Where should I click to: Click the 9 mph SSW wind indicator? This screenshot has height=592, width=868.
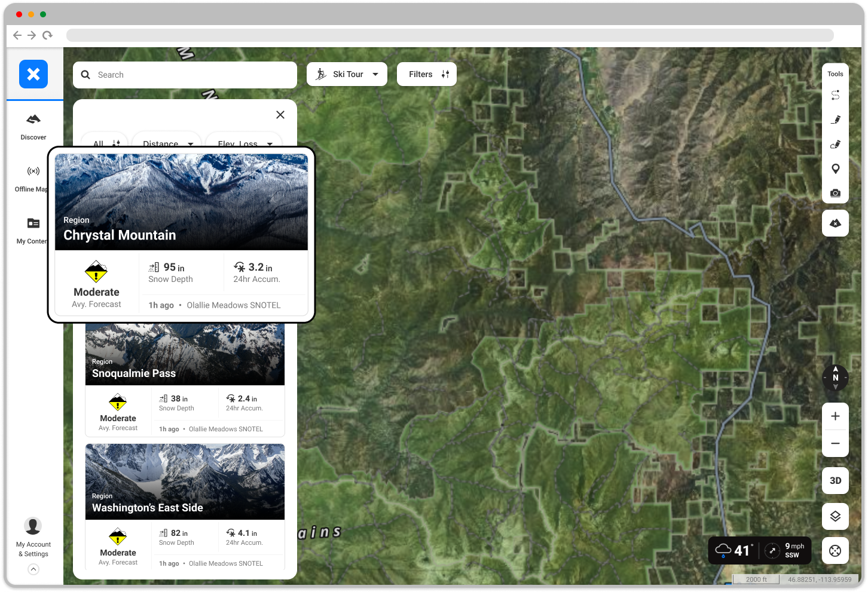point(786,550)
